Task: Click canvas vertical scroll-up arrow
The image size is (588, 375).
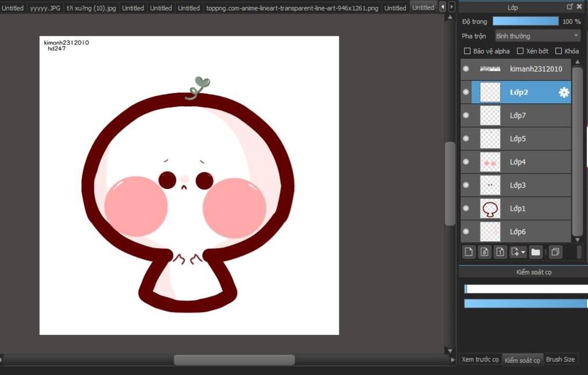Action: point(450,18)
